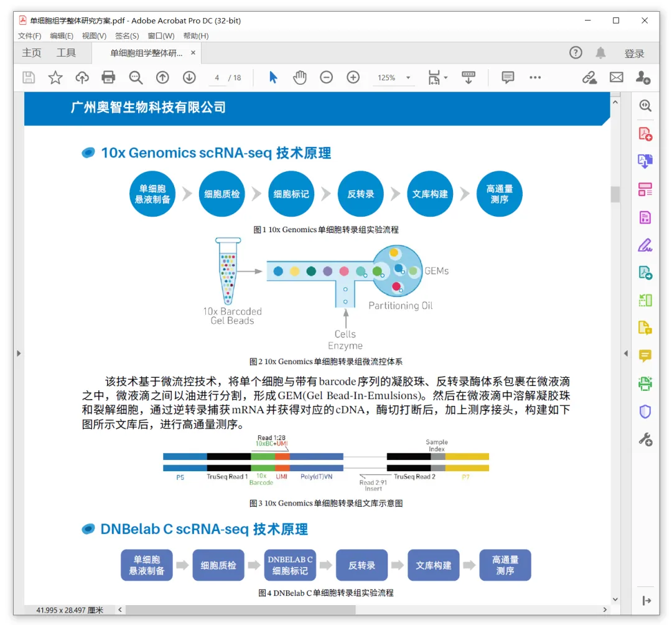Open Export PDF sidebar tool
The image size is (672, 625).
(x=645, y=273)
